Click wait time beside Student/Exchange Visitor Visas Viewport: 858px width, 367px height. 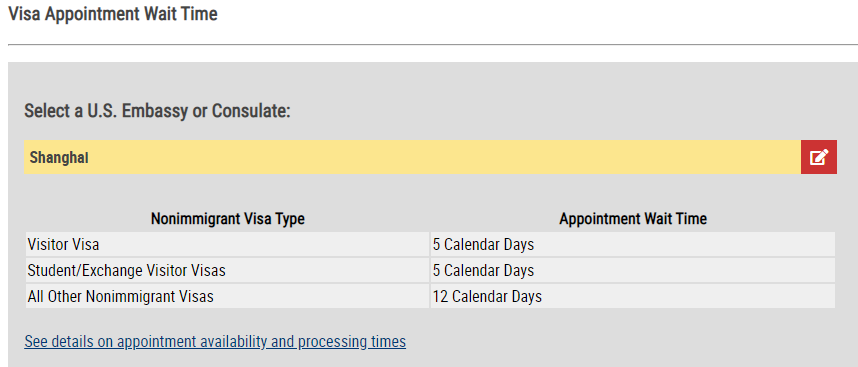[633, 270]
